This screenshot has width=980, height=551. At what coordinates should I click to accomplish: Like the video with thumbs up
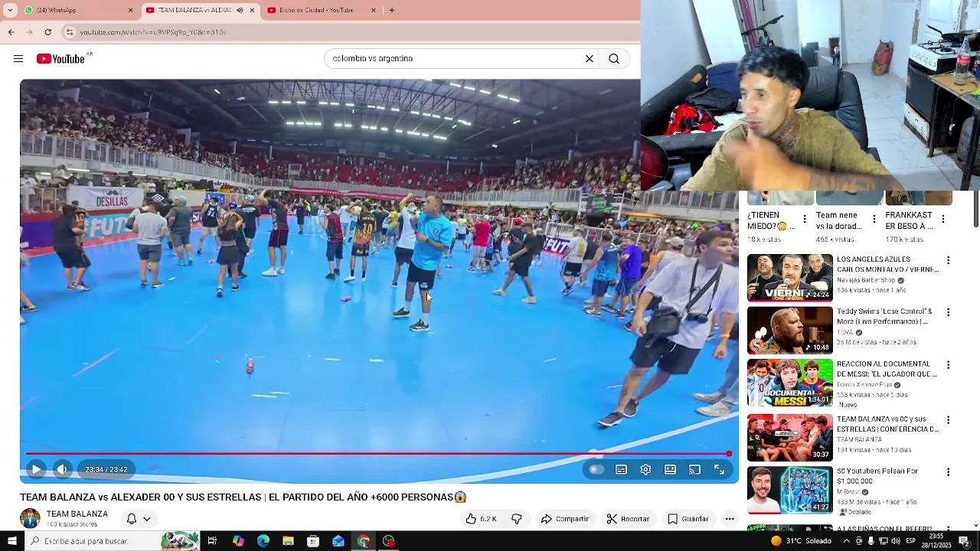[x=482, y=519]
